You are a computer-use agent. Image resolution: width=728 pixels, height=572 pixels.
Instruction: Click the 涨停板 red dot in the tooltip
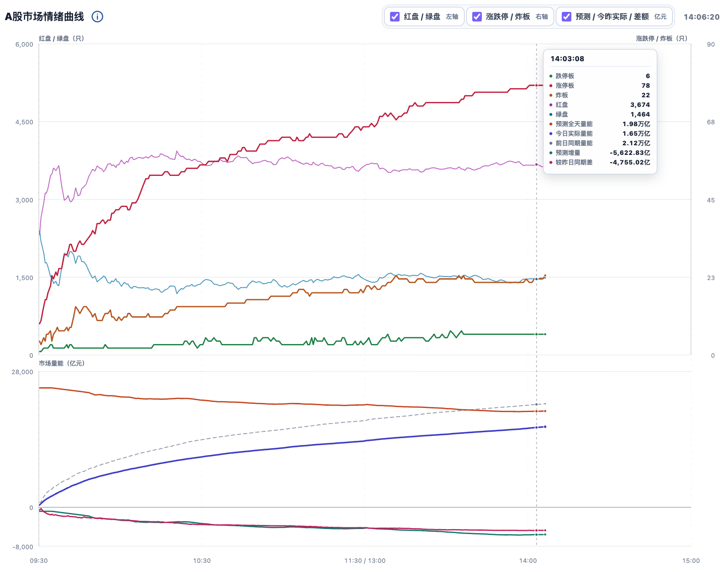pyautogui.click(x=551, y=86)
